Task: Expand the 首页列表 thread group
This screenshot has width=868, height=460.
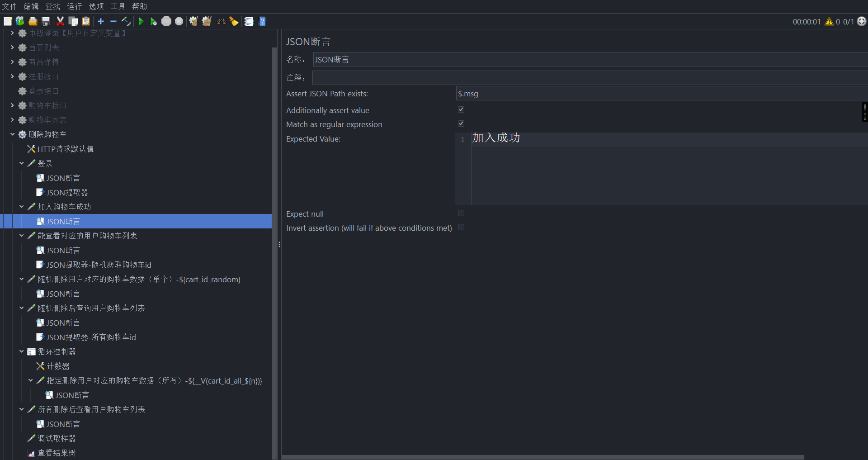Action: (x=13, y=47)
